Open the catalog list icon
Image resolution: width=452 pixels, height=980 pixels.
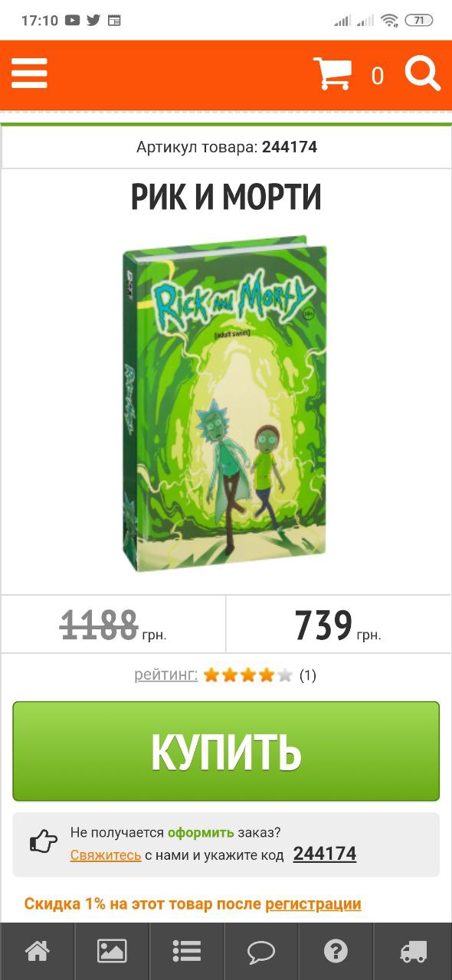(x=187, y=951)
